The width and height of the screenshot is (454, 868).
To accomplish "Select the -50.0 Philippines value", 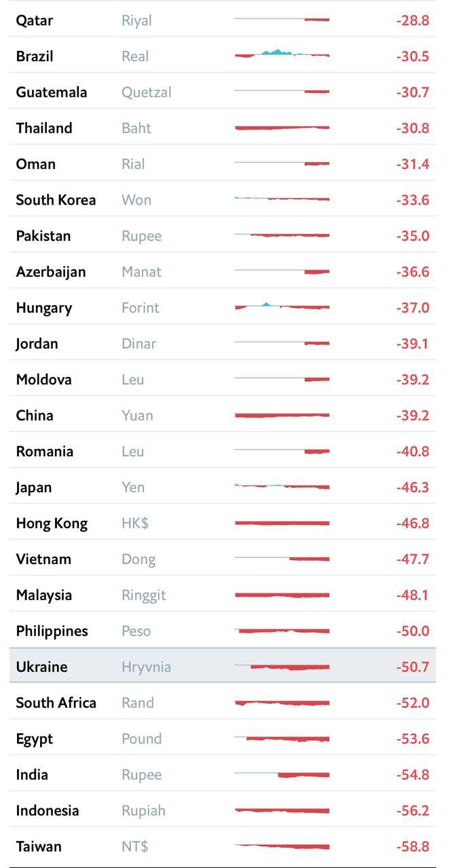I will 413,631.
